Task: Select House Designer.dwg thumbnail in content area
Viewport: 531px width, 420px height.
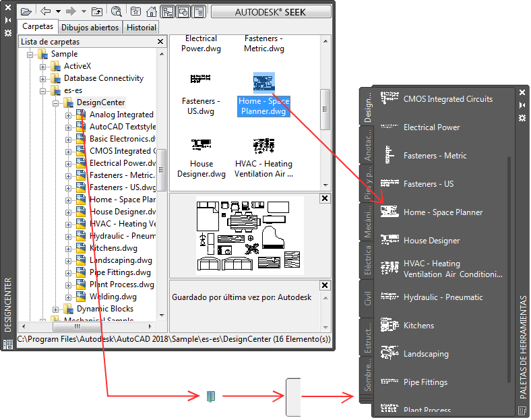Action: (x=201, y=158)
